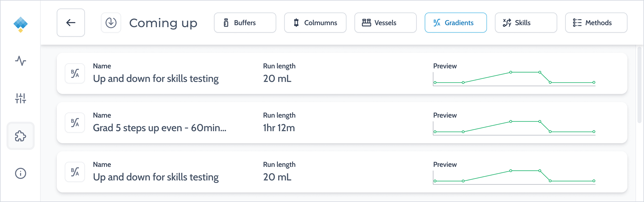Open the activity pulse sidebar icon

point(20,61)
